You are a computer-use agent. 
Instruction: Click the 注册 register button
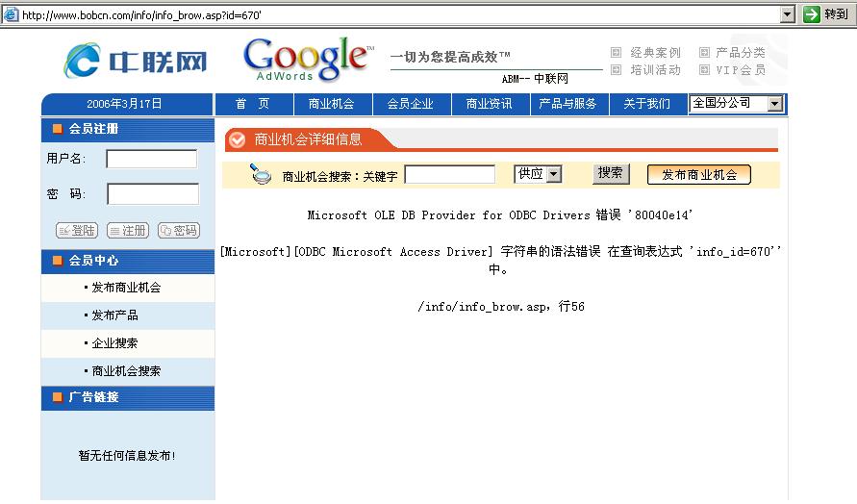coord(128,231)
